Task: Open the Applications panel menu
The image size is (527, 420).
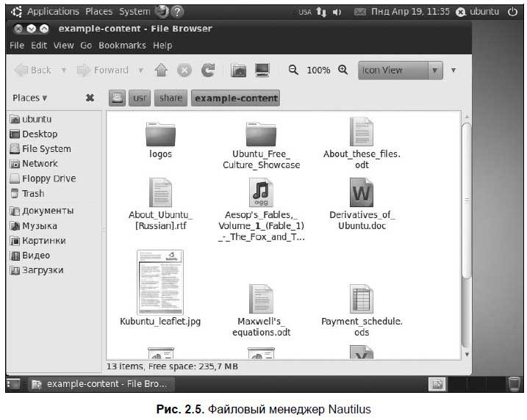Action: click(53, 12)
